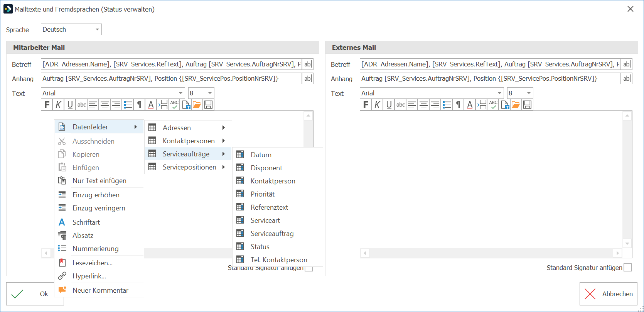The height and width of the screenshot is (312, 644).
Task: Create new document in Externes Mail toolbar
Action: 505,105
